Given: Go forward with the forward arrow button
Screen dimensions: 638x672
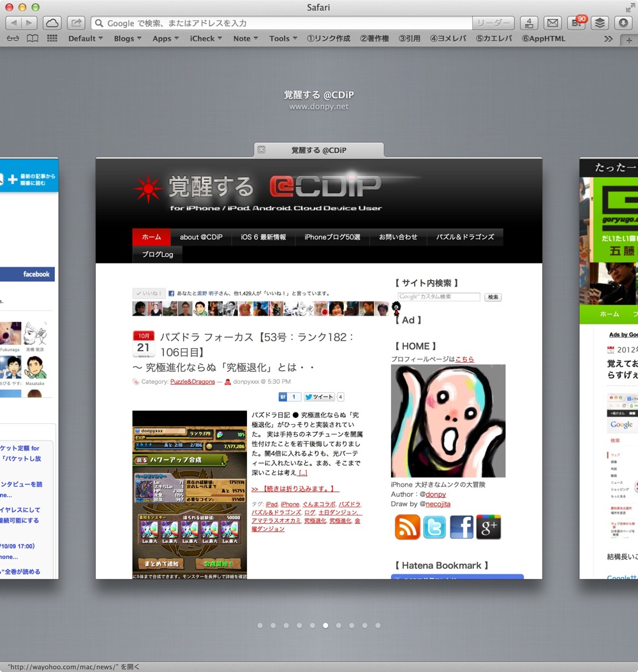Looking at the screenshot, I should (x=29, y=23).
